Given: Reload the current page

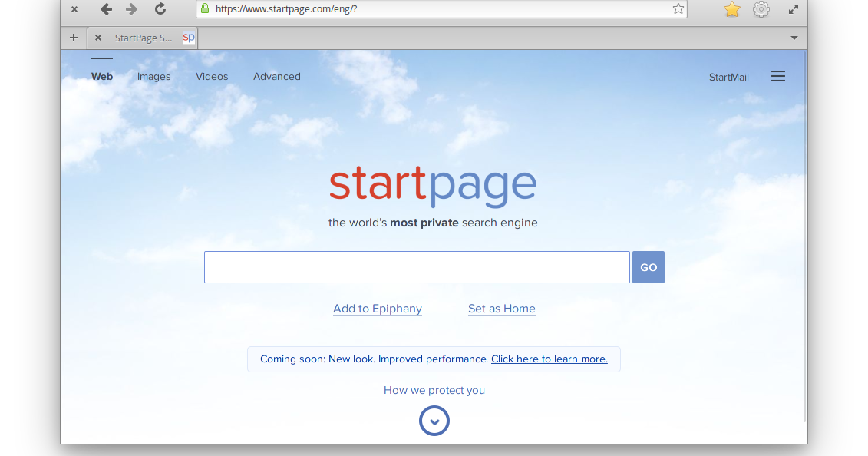Looking at the screenshot, I should [160, 9].
